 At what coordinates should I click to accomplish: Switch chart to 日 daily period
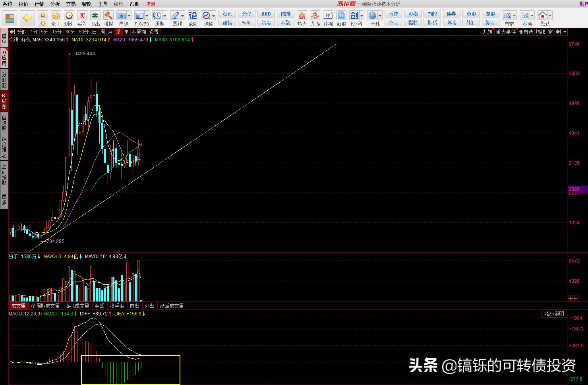tap(94, 32)
